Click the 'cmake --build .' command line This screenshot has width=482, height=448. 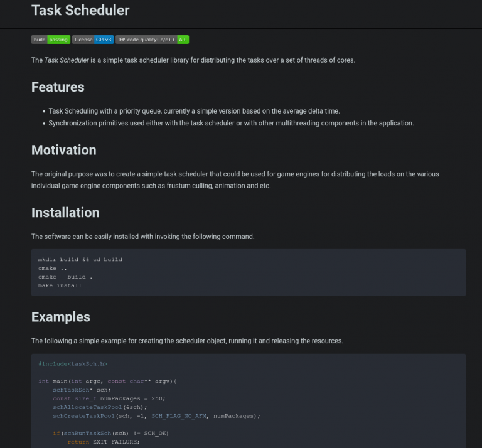click(x=65, y=277)
